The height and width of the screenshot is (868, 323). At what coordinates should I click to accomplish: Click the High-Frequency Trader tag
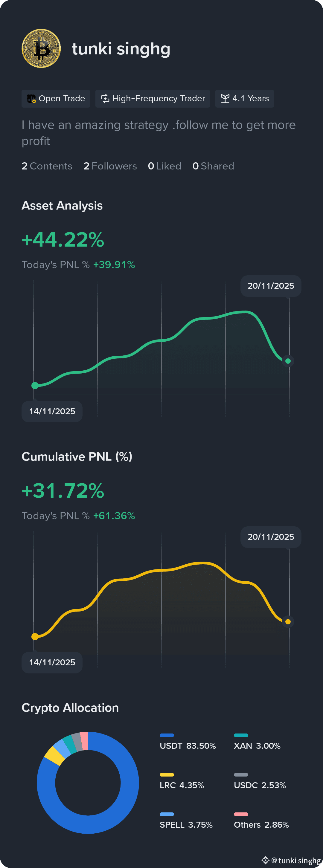153,99
